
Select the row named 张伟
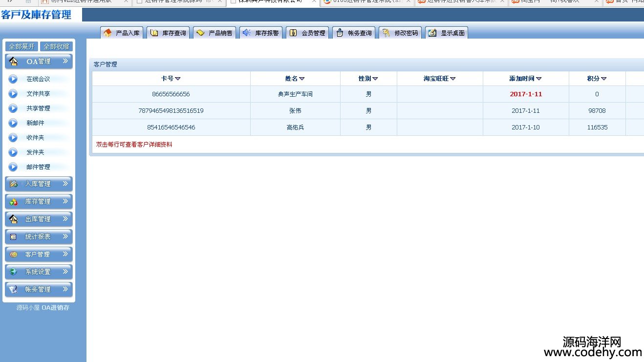coord(368,111)
